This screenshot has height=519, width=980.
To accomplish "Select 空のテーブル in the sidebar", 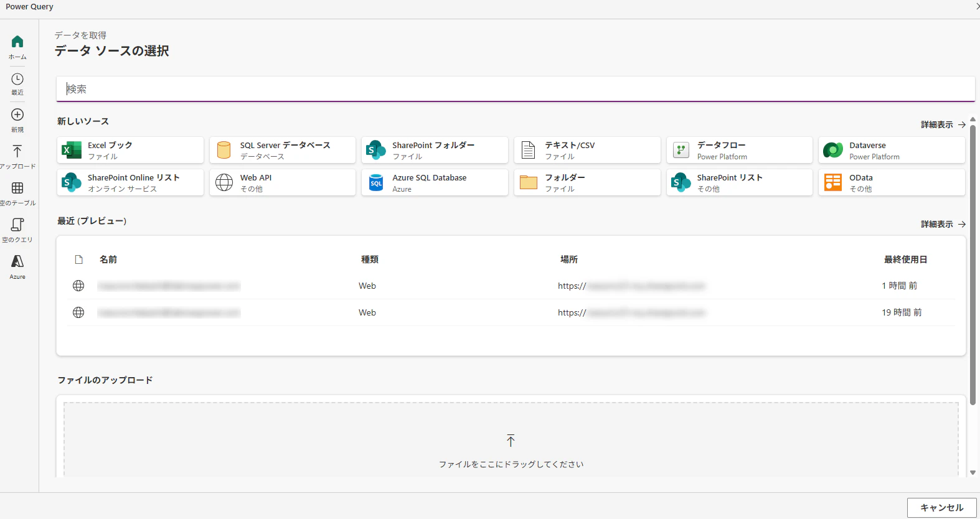I will [x=17, y=194].
